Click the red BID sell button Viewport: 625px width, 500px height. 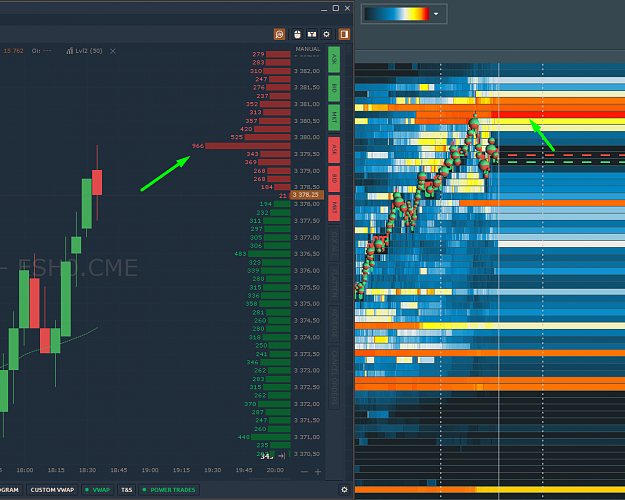334,179
